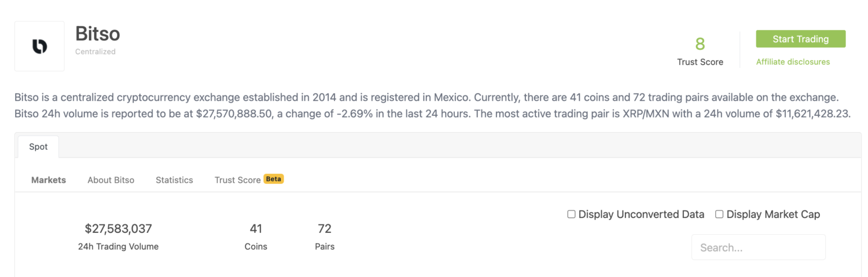
Task: Go to the Trust Score tab
Action: pos(237,180)
